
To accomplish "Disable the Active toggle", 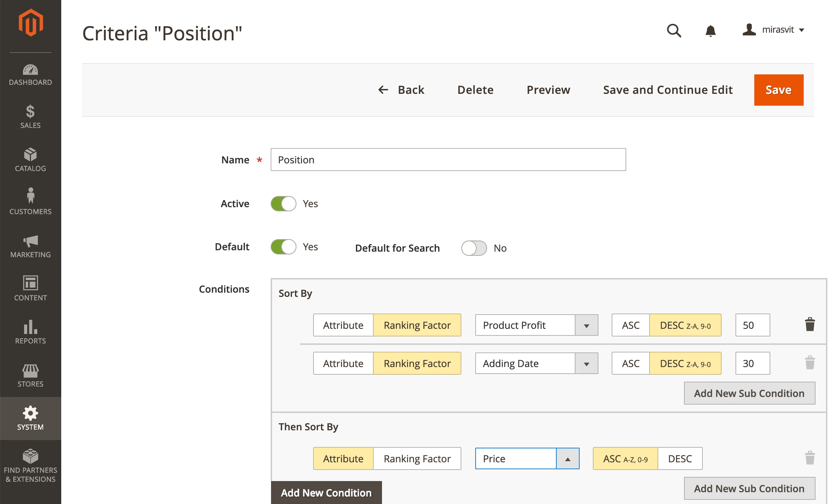I will click(283, 204).
